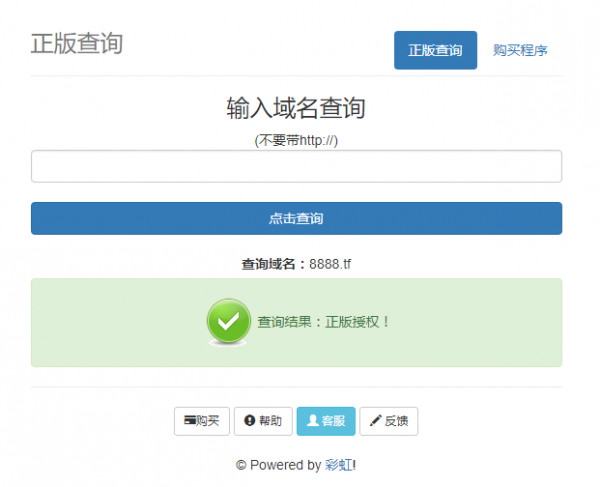Open the 帮助 help button
The height and width of the screenshot is (487, 600).
(263, 421)
